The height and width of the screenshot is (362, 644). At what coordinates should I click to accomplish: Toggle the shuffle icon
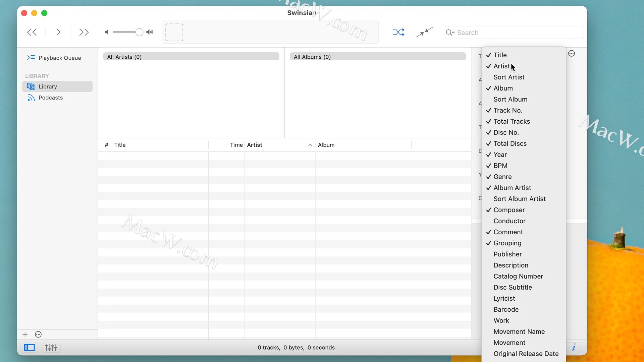click(x=398, y=32)
